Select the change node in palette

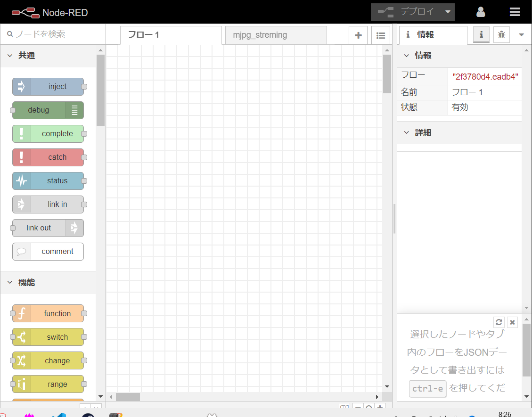(48, 360)
